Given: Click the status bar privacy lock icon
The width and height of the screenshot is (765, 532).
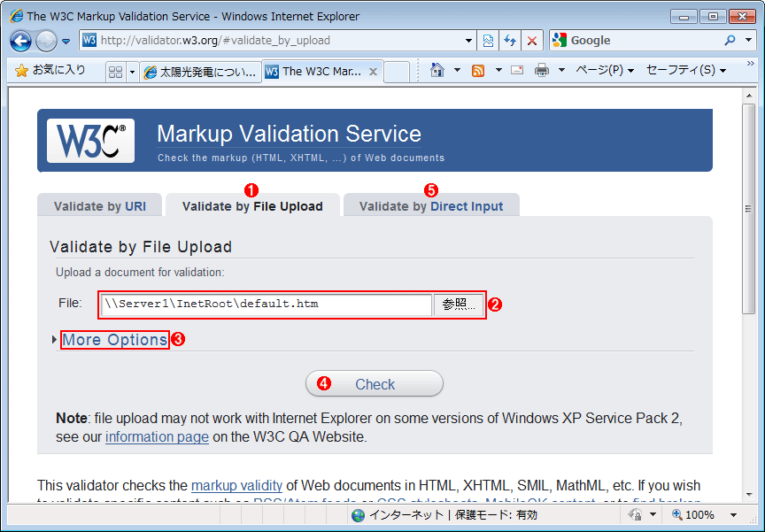Looking at the screenshot, I should coord(635,515).
